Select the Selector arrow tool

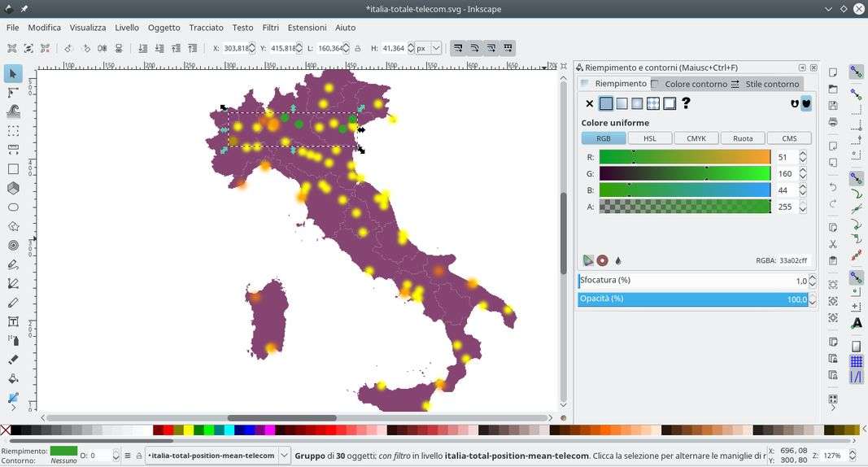click(x=13, y=74)
